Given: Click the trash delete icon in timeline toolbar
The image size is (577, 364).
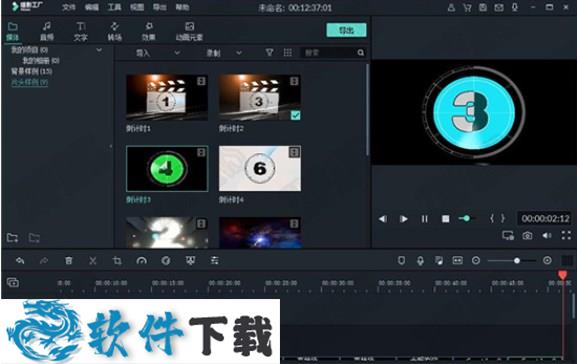Looking at the screenshot, I should coord(68,261).
